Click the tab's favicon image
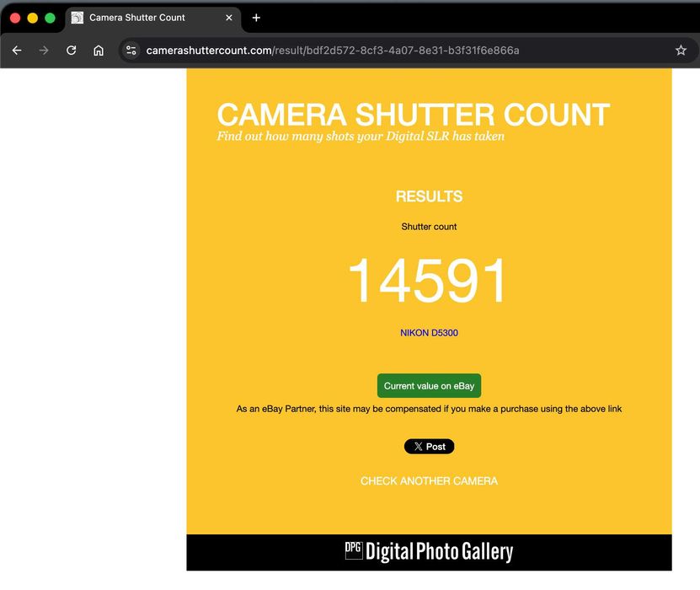Screen dimensions: 700x590 [x=77, y=18]
